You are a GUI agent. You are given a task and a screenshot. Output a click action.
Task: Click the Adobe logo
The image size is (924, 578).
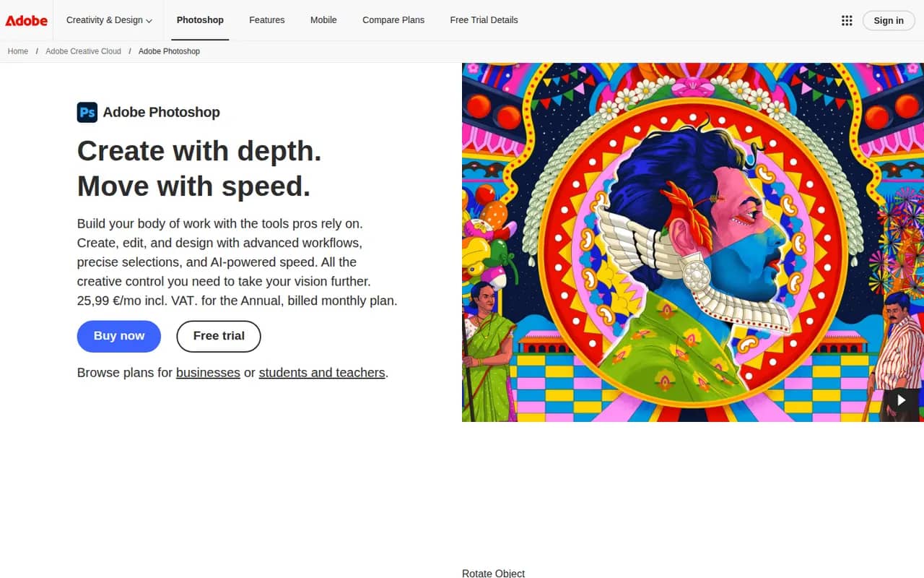point(27,20)
